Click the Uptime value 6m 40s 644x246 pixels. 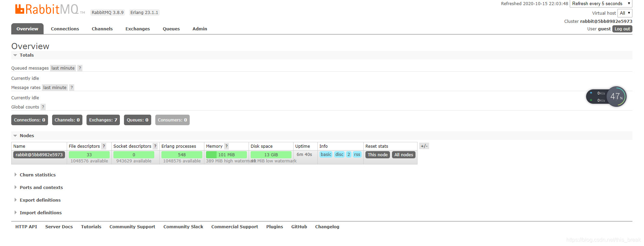(304, 155)
